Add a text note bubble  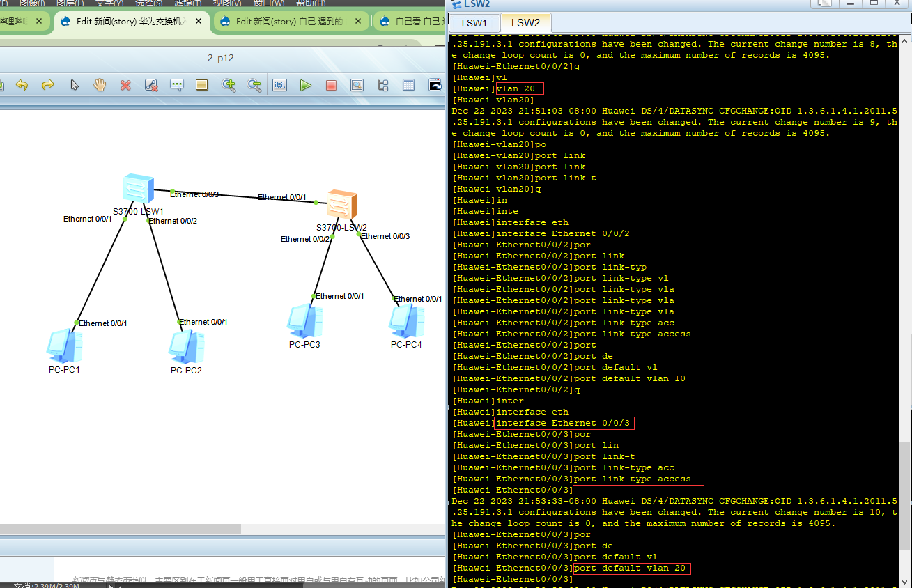pyautogui.click(x=177, y=85)
